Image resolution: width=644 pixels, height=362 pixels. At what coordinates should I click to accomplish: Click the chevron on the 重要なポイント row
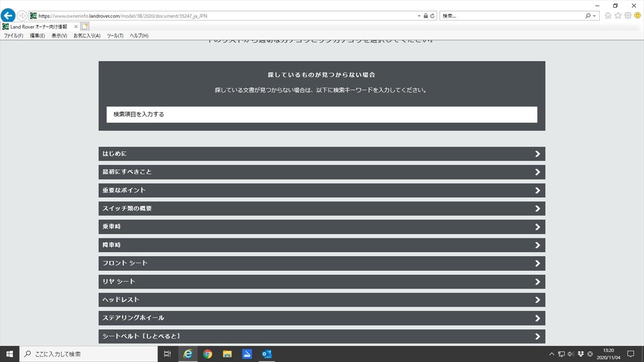click(537, 191)
